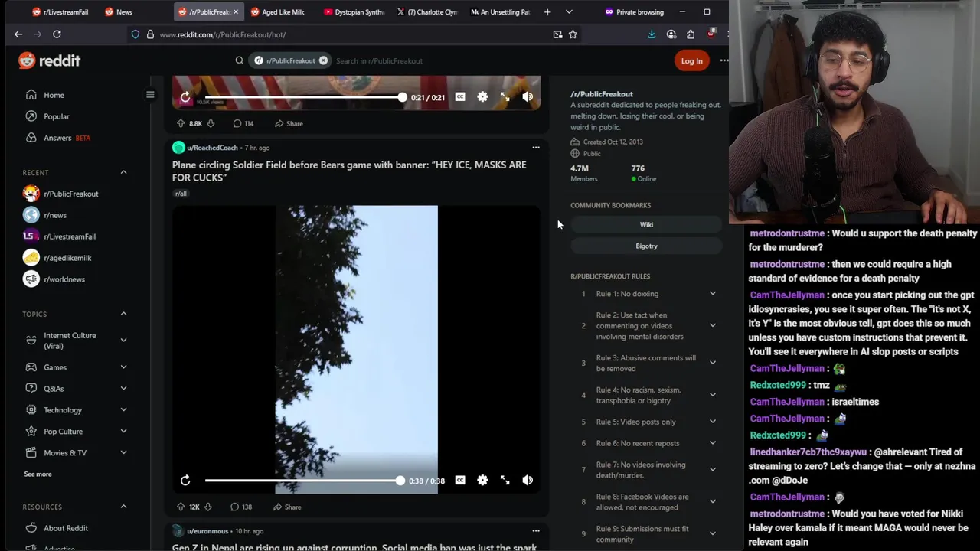The width and height of the screenshot is (980, 551).
Task: Mute the 0:38 video
Action: (528, 480)
